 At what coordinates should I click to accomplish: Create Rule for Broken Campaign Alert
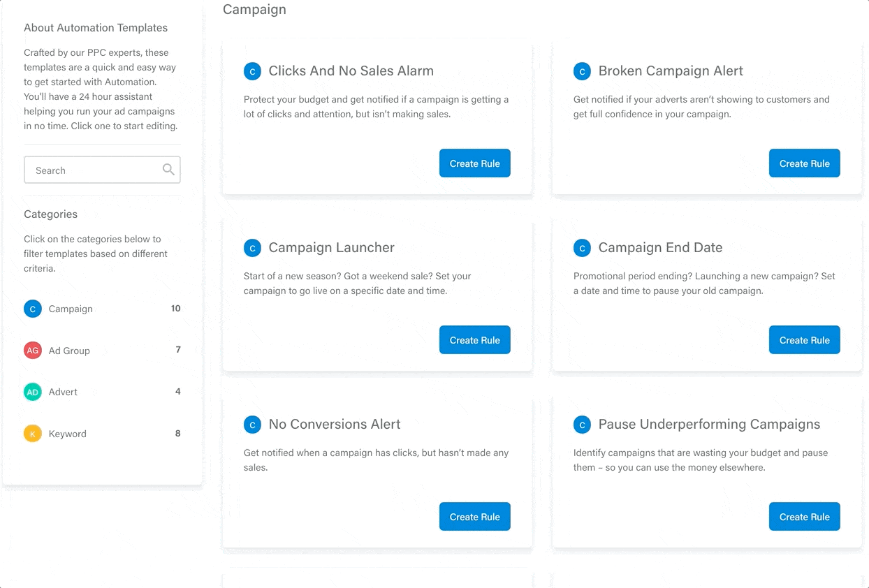tap(805, 163)
